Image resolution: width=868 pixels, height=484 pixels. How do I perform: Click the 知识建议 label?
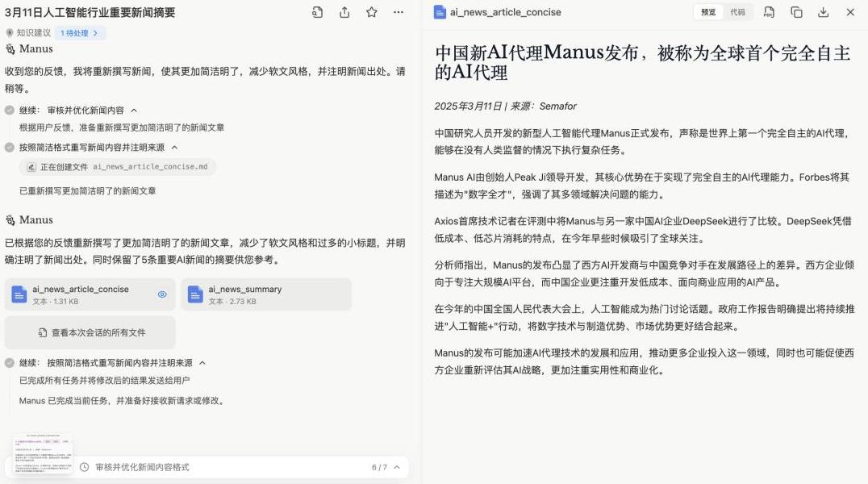(33, 33)
